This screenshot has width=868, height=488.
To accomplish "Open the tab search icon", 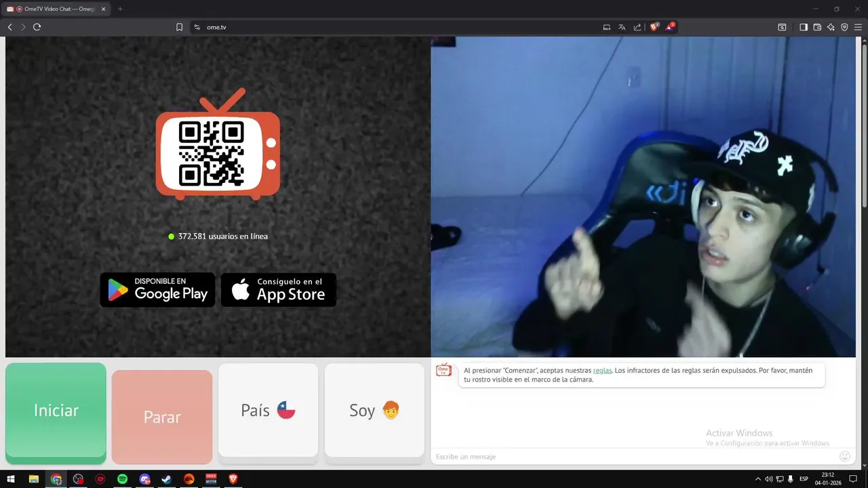I will click(782, 27).
